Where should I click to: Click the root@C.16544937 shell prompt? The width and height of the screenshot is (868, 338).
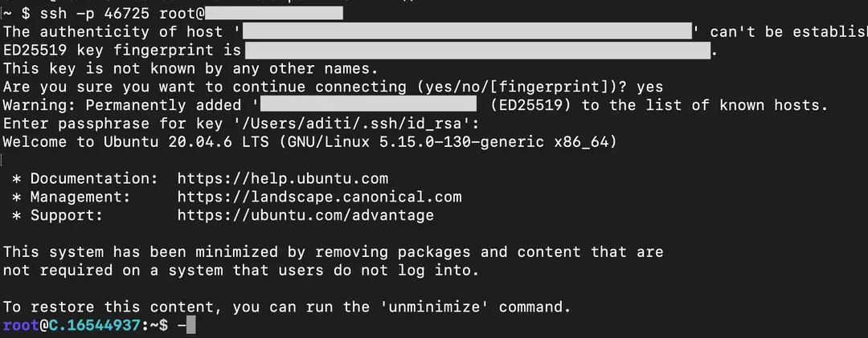(74, 326)
